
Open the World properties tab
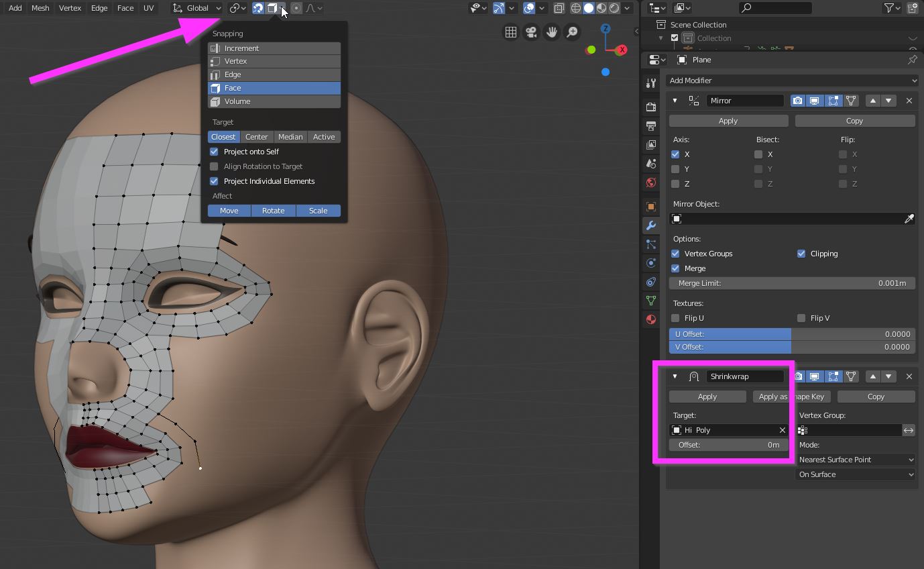pyautogui.click(x=651, y=183)
